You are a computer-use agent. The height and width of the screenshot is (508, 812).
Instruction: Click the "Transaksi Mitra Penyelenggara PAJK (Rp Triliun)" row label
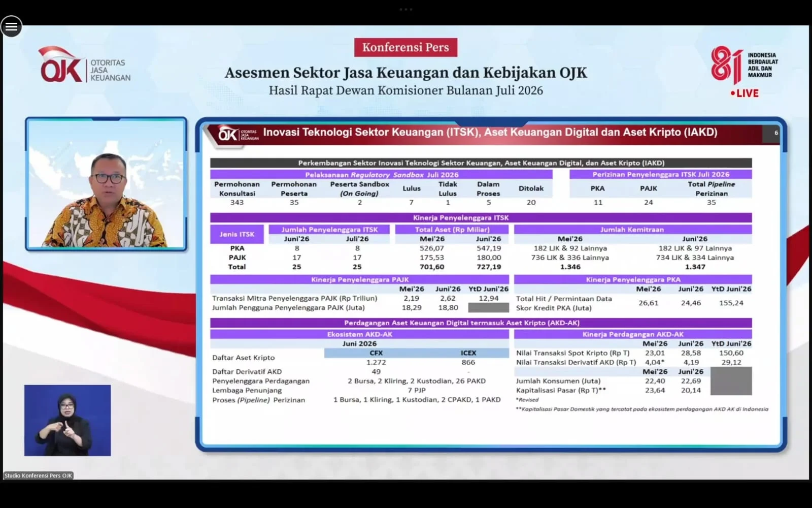click(x=295, y=298)
